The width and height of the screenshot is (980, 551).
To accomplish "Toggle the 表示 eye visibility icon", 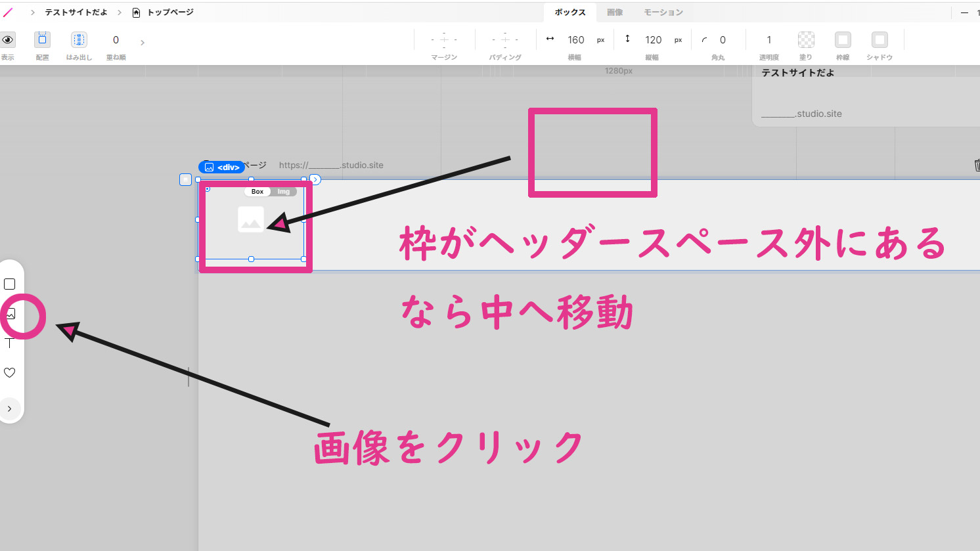I will point(8,40).
